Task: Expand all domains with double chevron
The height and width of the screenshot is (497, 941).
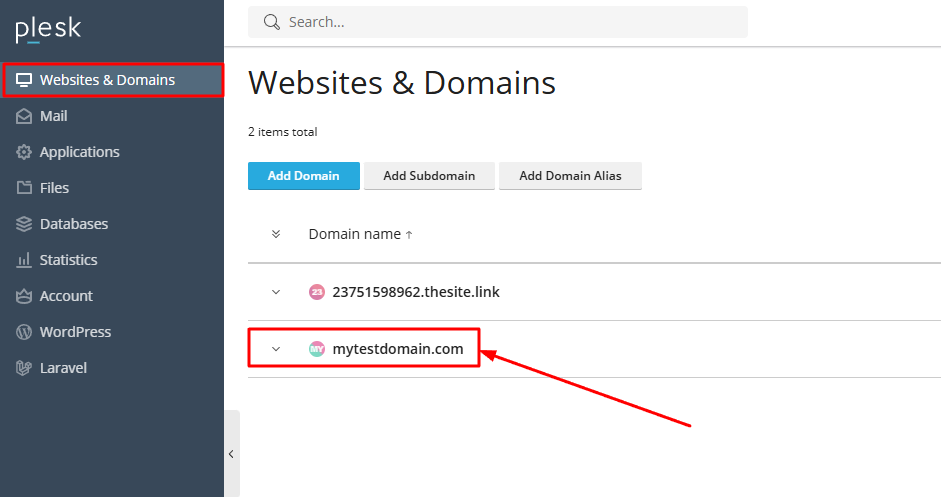Action: pos(276,234)
